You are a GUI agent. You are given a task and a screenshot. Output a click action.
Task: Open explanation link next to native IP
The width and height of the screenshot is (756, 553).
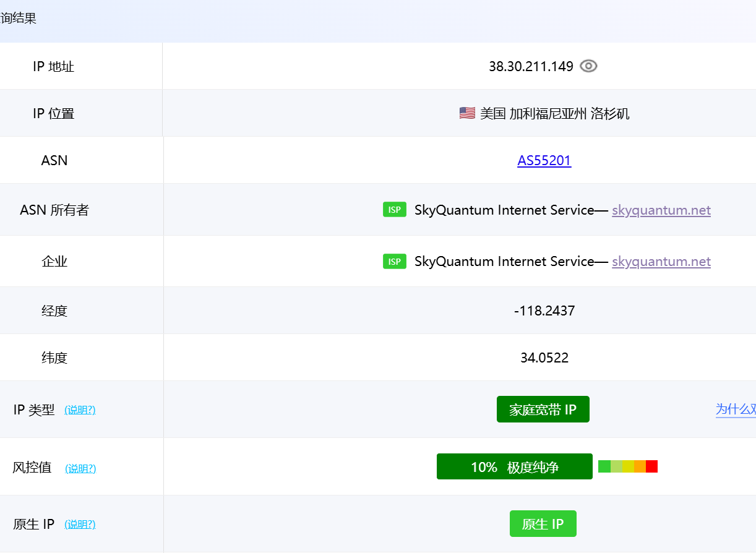click(80, 525)
